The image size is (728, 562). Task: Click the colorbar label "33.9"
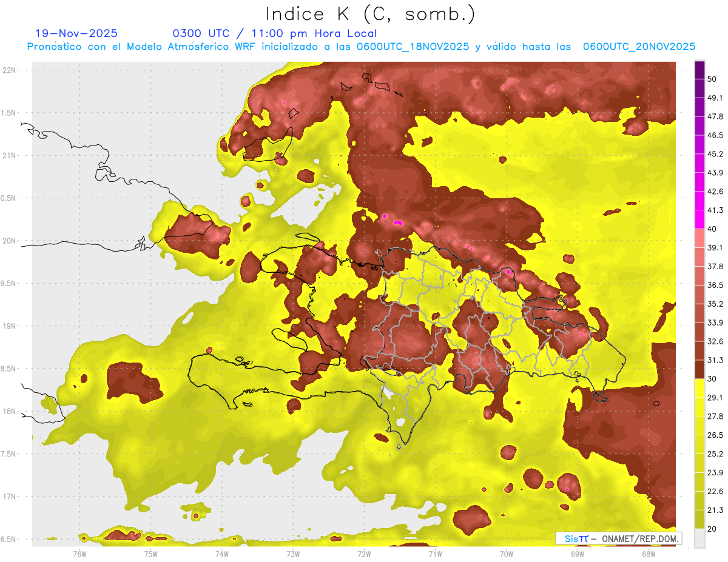(x=715, y=323)
